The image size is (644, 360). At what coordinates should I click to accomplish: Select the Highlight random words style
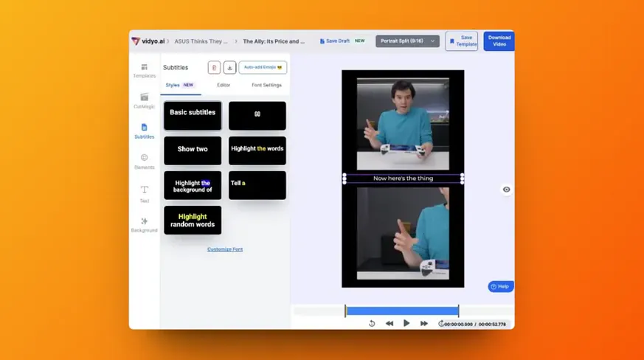(x=193, y=221)
